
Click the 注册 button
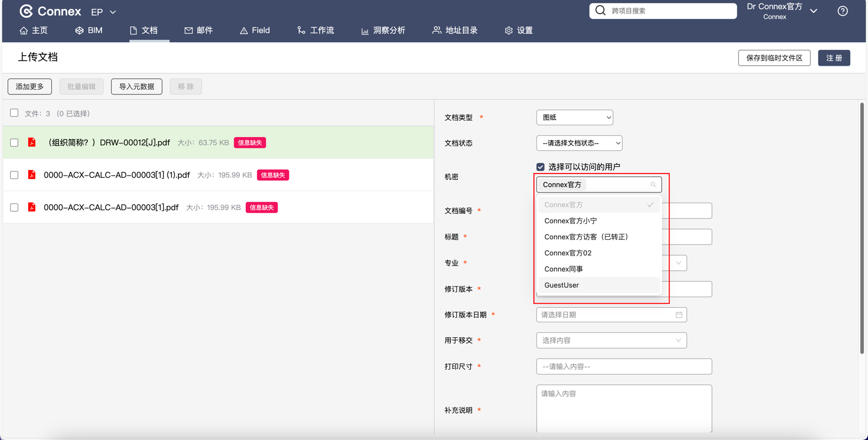[x=834, y=58]
